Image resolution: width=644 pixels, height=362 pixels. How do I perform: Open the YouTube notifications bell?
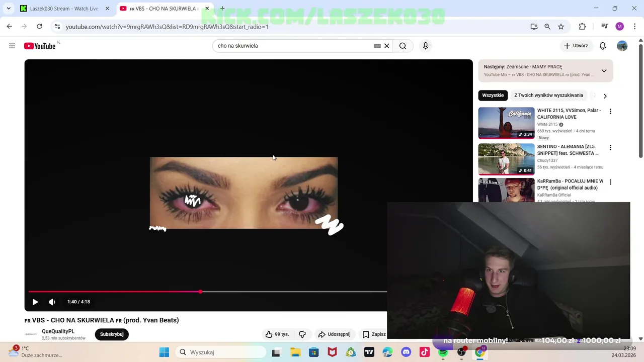coord(603,46)
